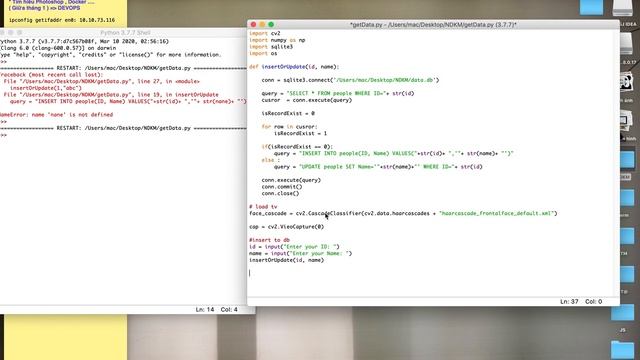Click the # load tv comment line
640x360 pixels.
point(263,207)
